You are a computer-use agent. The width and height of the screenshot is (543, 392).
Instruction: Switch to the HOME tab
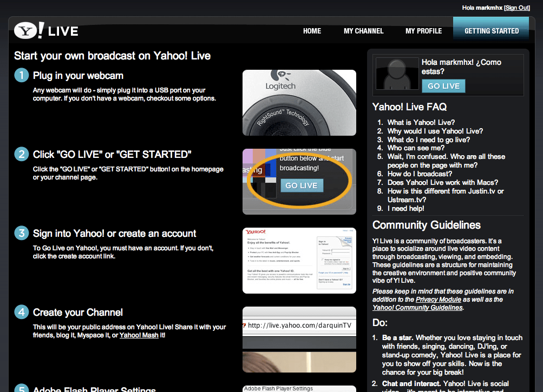pyautogui.click(x=312, y=31)
